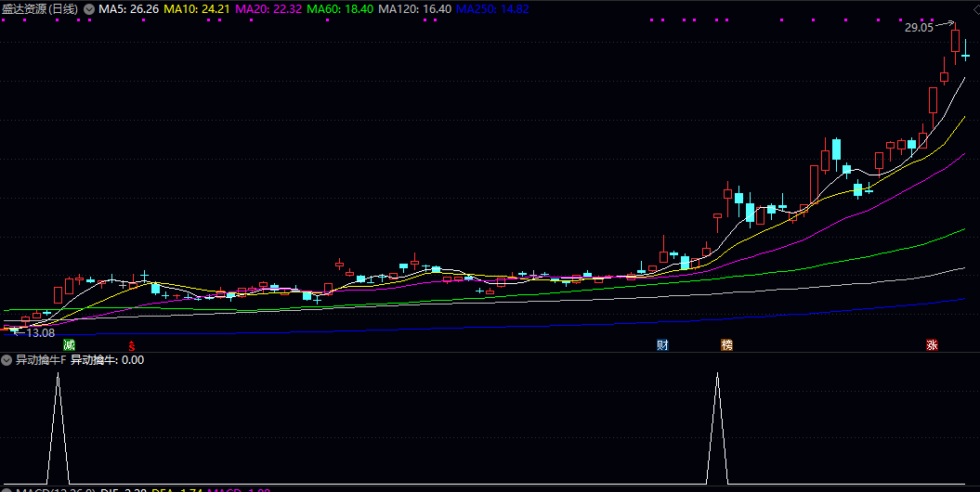Image resolution: width=980 pixels, height=492 pixels.
Task: Click the green 减 marker below the chart
Action: pyautogui.click(x=69, y=345)
